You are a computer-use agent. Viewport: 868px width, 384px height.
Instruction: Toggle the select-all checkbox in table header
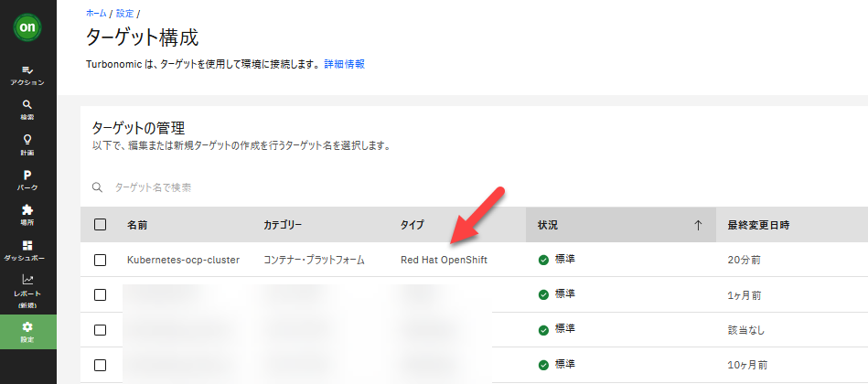click(x=101, y=225)
